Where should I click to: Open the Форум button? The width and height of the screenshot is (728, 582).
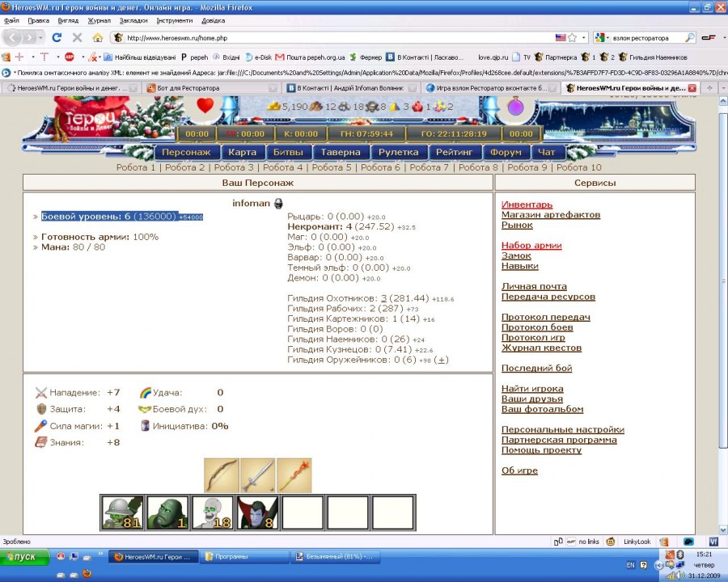tap(506, 152)
